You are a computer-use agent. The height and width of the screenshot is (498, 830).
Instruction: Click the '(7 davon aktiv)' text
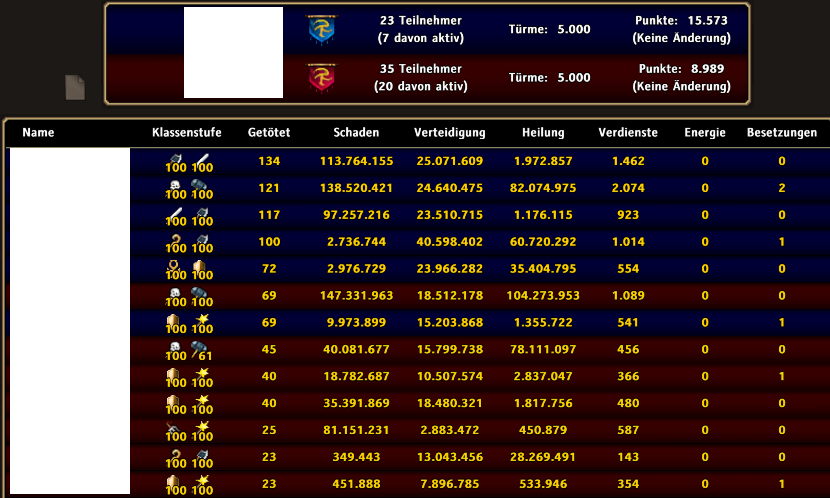click(x=420, y=38)
